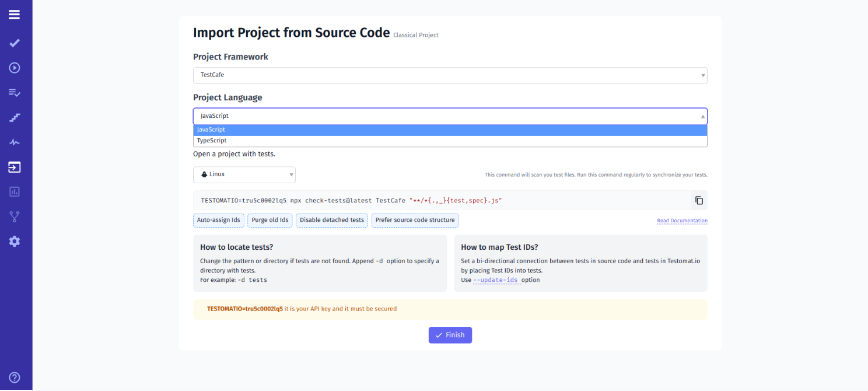Screen dimensions: 868x391
Task: Open Settings via the gear icon
Action: [14, 241]
